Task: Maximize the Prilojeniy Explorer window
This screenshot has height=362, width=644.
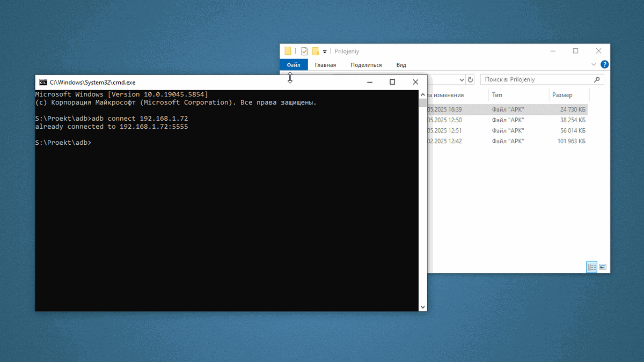Action: click(x=575, y=51)
